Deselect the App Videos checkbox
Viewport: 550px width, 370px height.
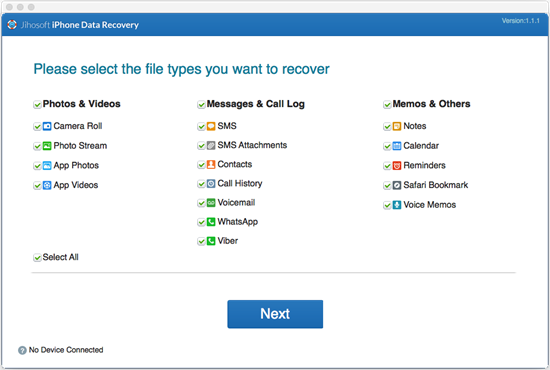tap(37, 186)
